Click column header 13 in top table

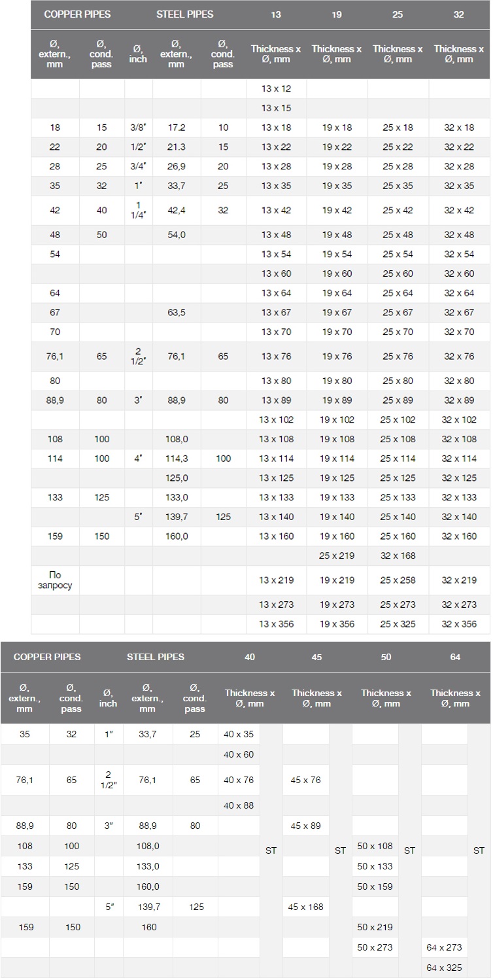click(276, 14)
